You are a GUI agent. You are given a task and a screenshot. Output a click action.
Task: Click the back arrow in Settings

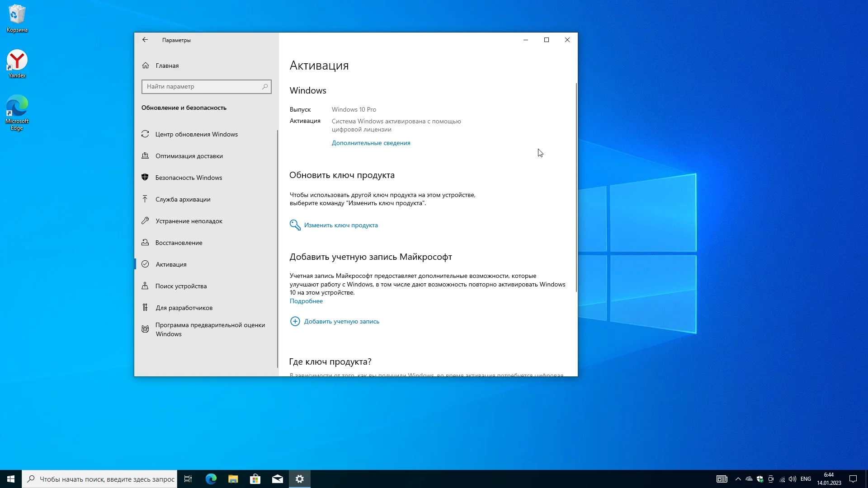tap(145, 40)
